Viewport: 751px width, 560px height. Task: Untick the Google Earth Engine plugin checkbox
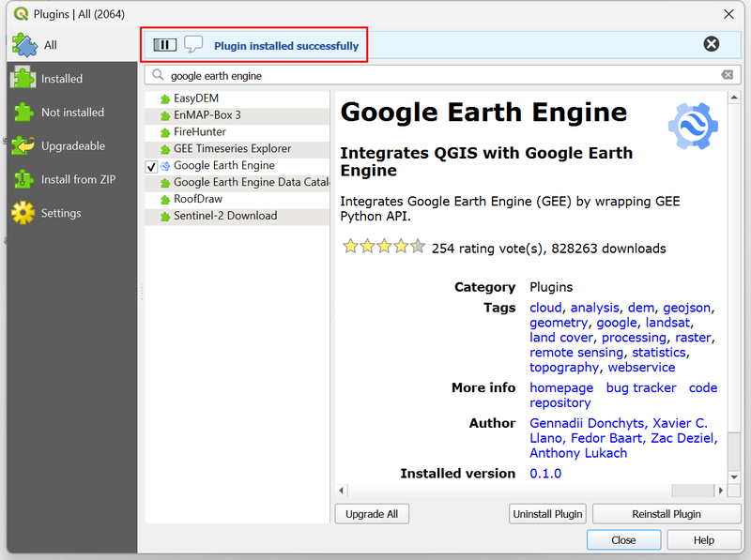[151, 167]
